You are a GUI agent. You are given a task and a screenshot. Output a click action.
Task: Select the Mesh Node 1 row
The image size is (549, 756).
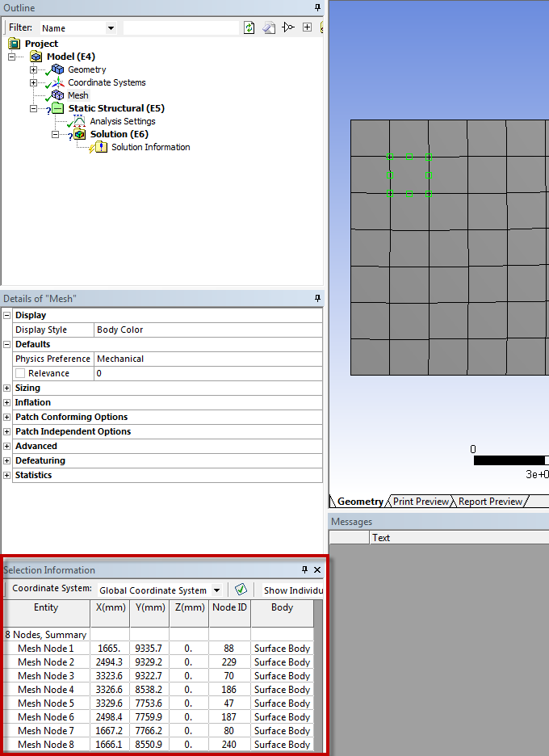click(x=158, y=649)
